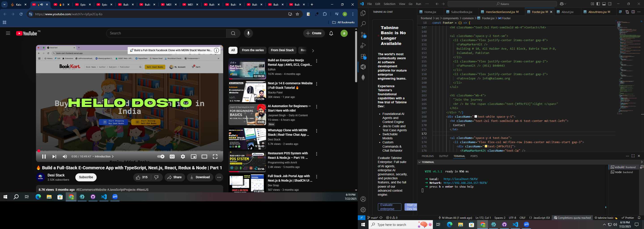This screenshot has width=644, height=229.
Task: Open the Extensions view in VS Code
Action: (x=363, y=57)
